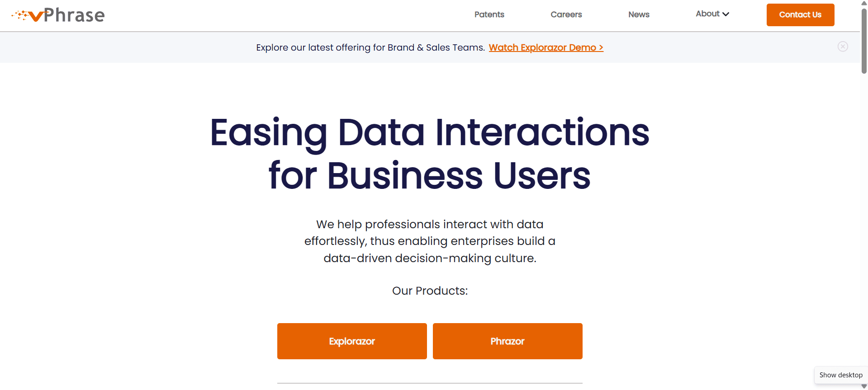Click the Show desktop tooltip
This screenshot has height=390, width=868.
click(x=841, y=375)
